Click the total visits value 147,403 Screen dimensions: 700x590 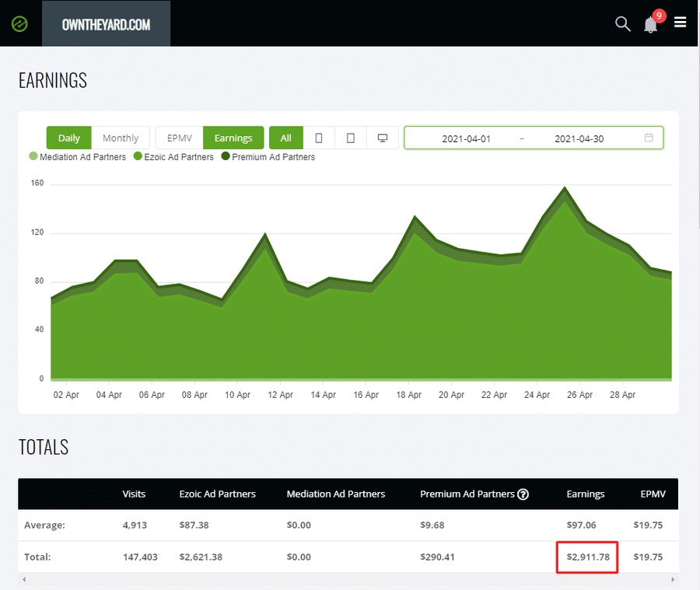(x=140, y=557)
